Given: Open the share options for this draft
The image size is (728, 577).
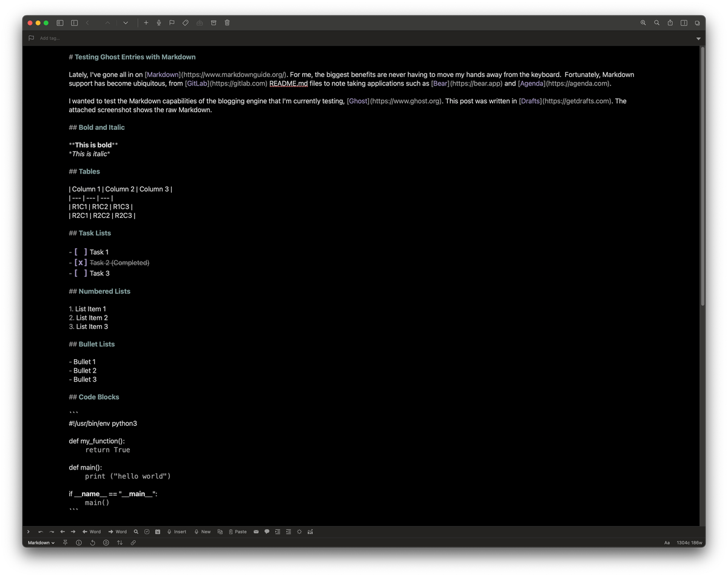Looking at the screenshot, I should [670, 22].
